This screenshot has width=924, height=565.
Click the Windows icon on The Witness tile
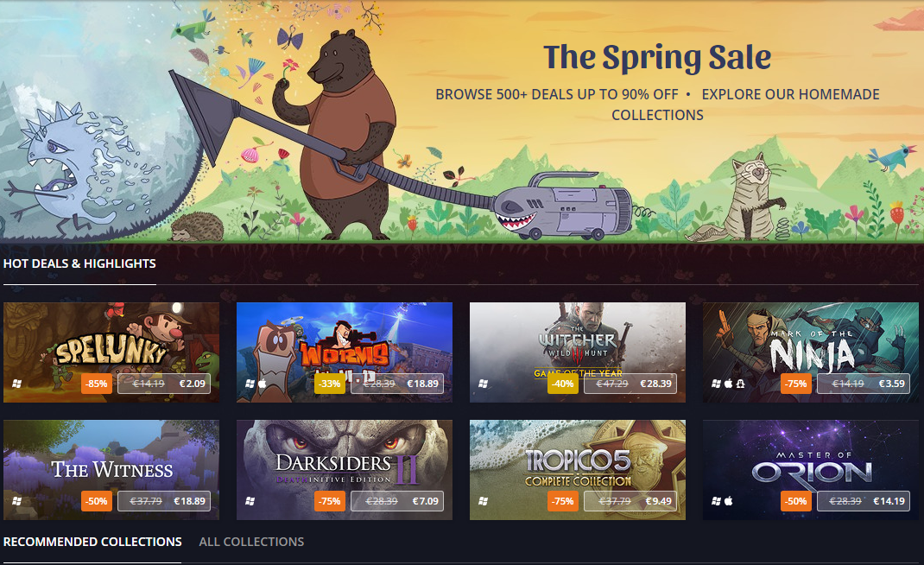click(x=17, y=501)
